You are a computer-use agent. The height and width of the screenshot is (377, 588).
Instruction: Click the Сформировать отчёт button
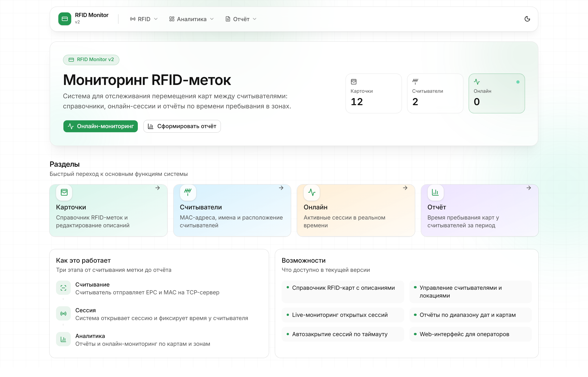182,126
